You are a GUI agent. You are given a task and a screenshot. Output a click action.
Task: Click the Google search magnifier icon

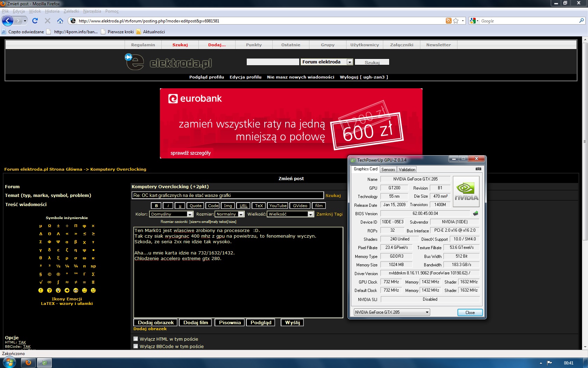581,21
